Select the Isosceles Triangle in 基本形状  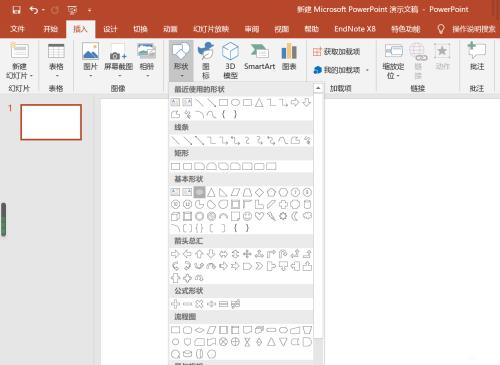coord(211,192)
